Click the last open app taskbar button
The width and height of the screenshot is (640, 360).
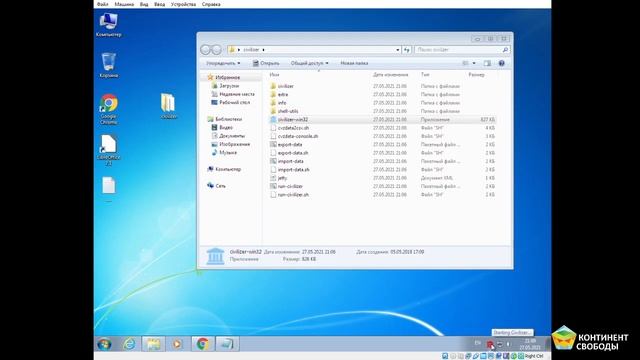(227, 344)
